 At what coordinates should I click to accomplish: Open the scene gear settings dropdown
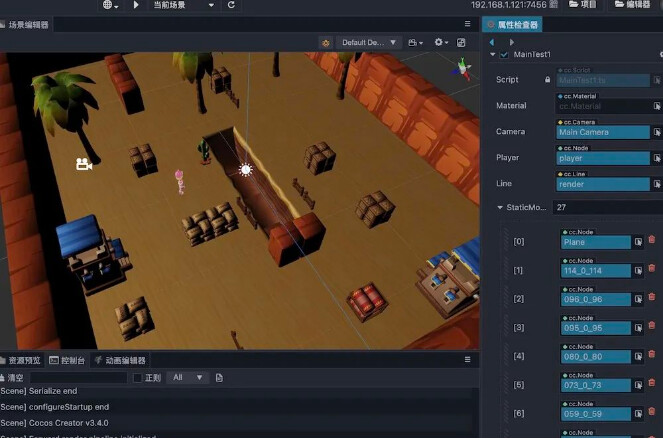[x=441, y=42]
